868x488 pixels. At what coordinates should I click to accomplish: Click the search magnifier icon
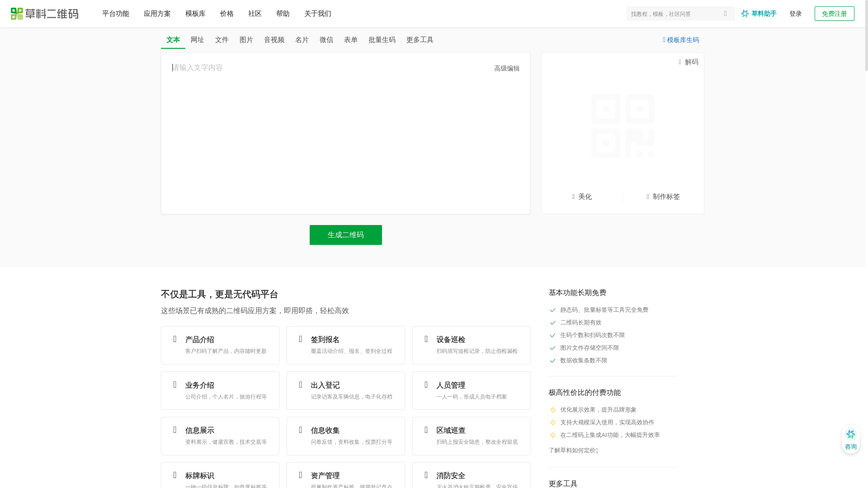(x=726, y=14)
